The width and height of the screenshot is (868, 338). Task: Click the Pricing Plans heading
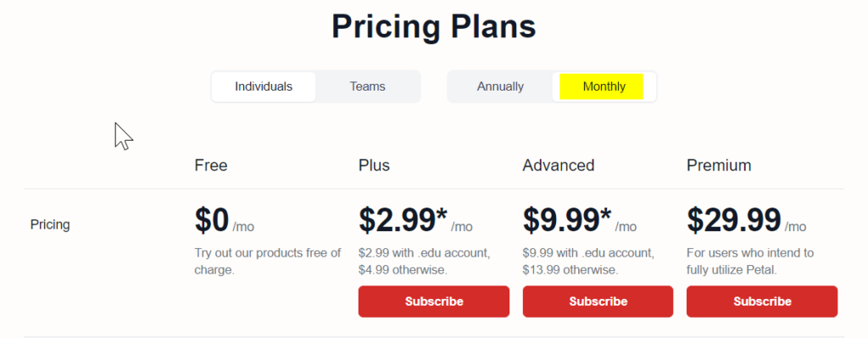point(434,26)
